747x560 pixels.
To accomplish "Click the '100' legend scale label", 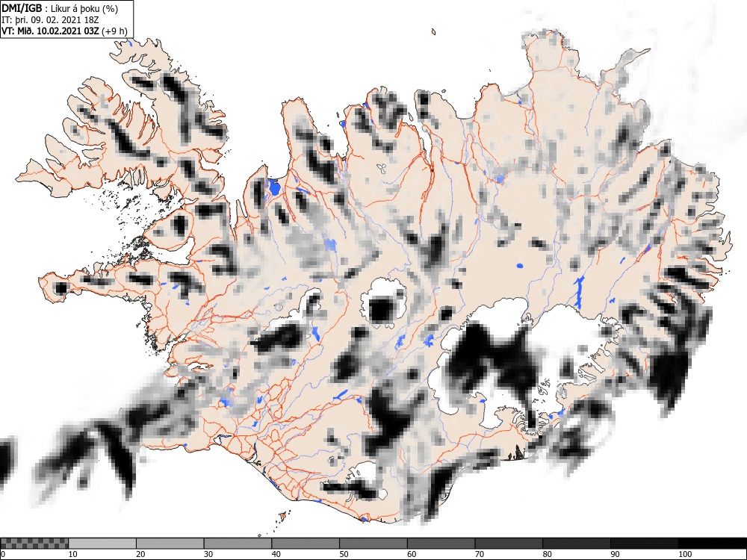I will tap(684, 554).
